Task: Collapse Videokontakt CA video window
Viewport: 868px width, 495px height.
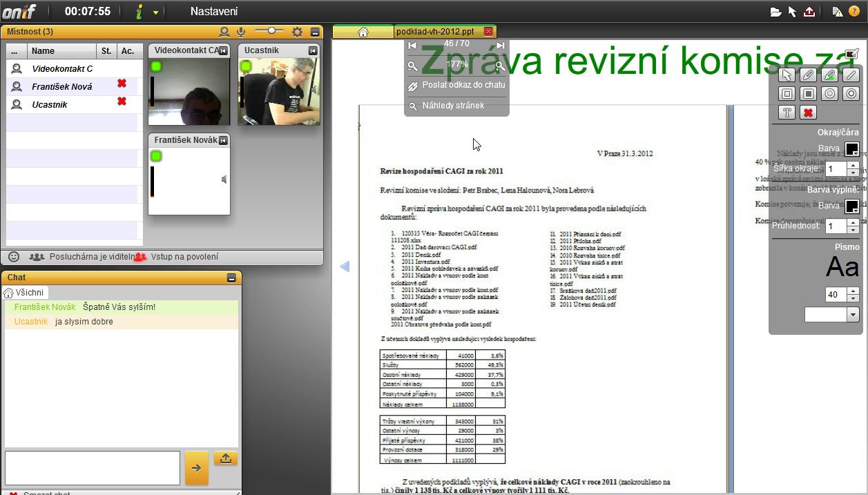Action: pos(223,50)
